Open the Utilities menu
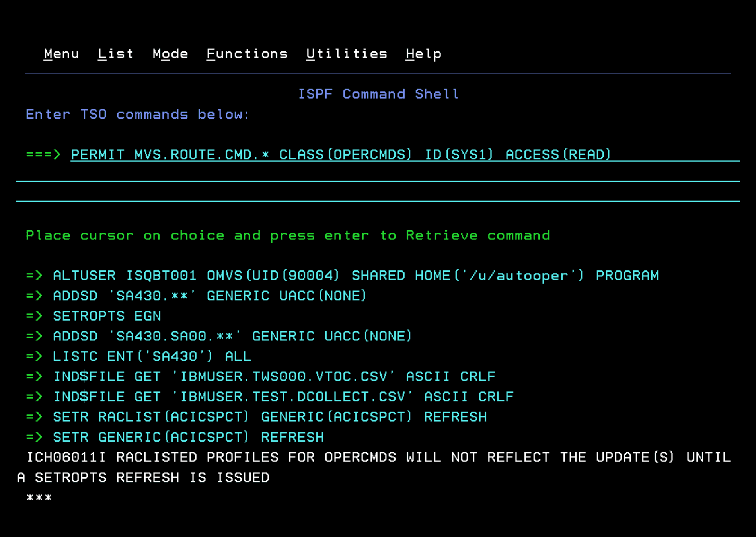This screenshot has width=756, height=537. (x=346, y=54)
